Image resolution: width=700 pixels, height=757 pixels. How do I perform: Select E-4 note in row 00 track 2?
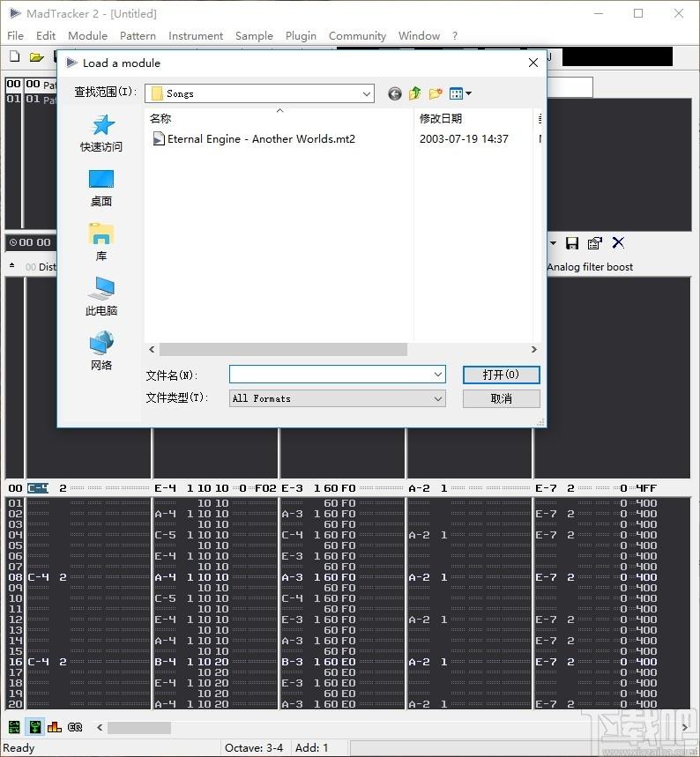coord(165,488)
